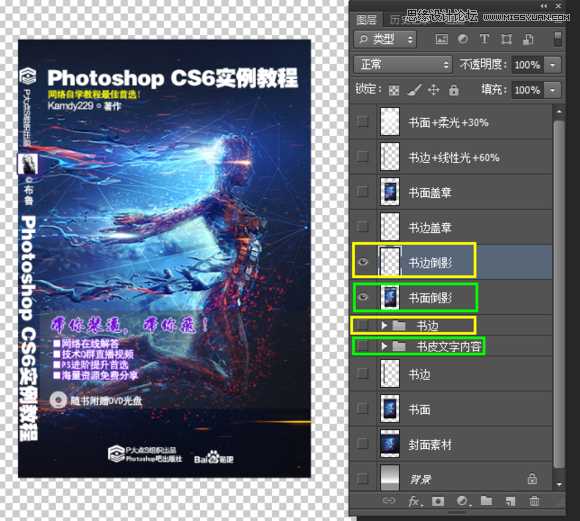The image size is (580, 521).
Task: Hide the 书边倒影 layer
Action: pyautogui.click(x=364, y=262)
